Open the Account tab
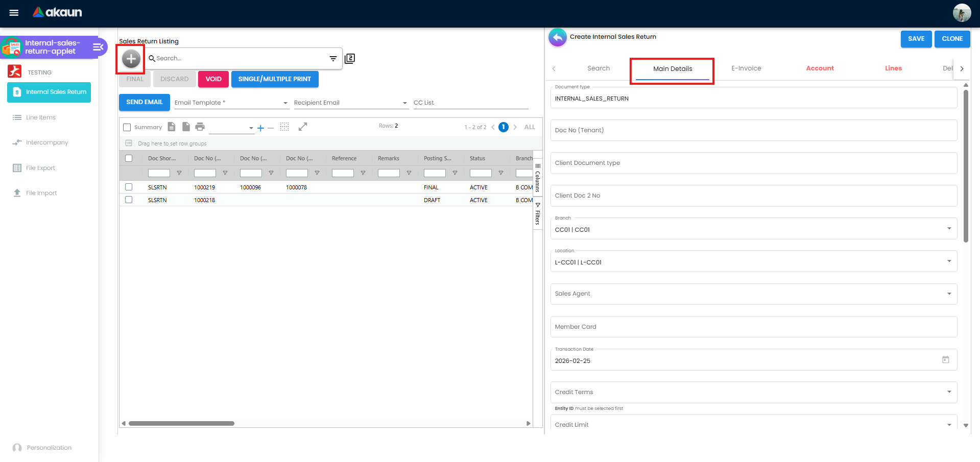980x462 pixels. pyautogui.click(x=820, y=68)
